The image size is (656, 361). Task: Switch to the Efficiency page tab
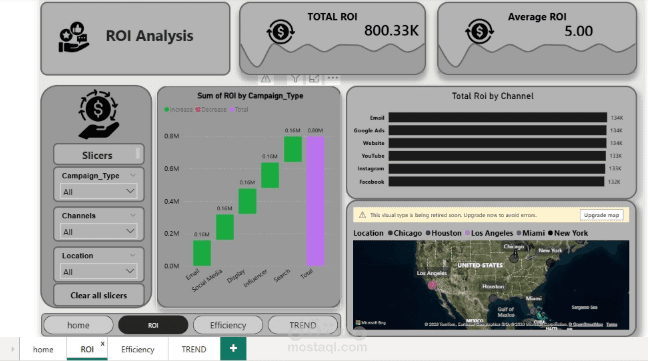(x=138, y=349)
